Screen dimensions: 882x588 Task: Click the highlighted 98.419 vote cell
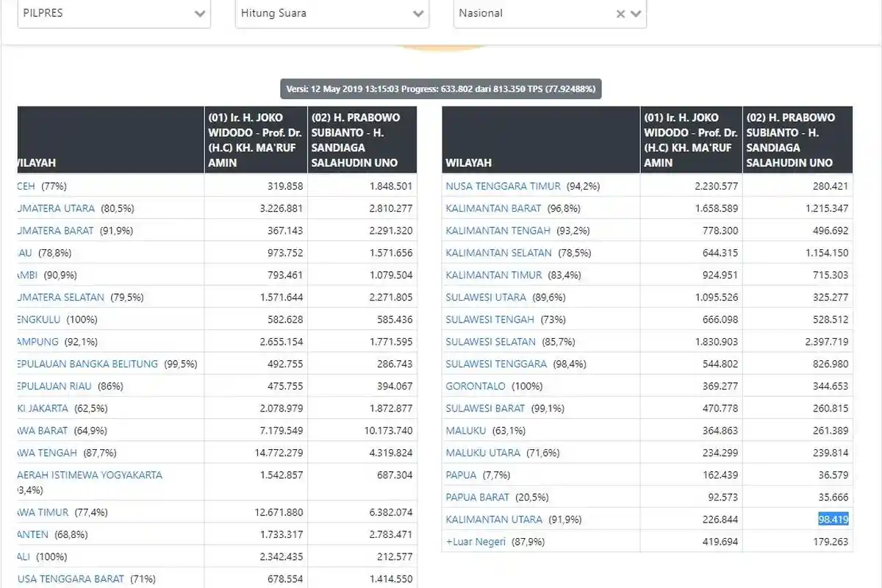click(833, 520)
